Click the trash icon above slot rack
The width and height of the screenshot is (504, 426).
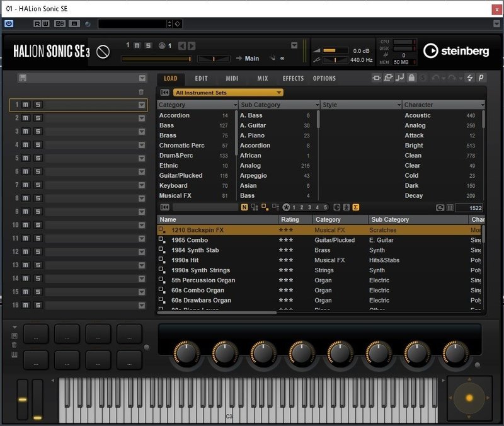(141, 92)
